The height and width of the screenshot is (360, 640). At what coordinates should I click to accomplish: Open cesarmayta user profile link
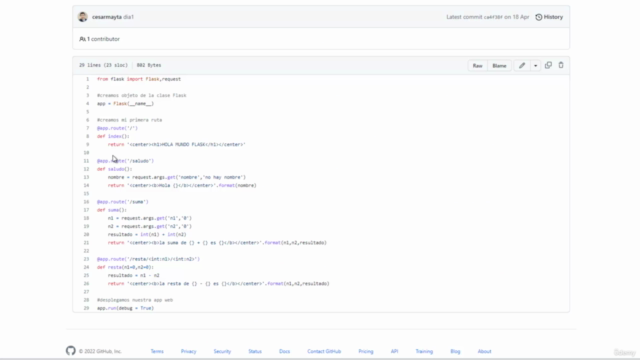click(107, 17)
